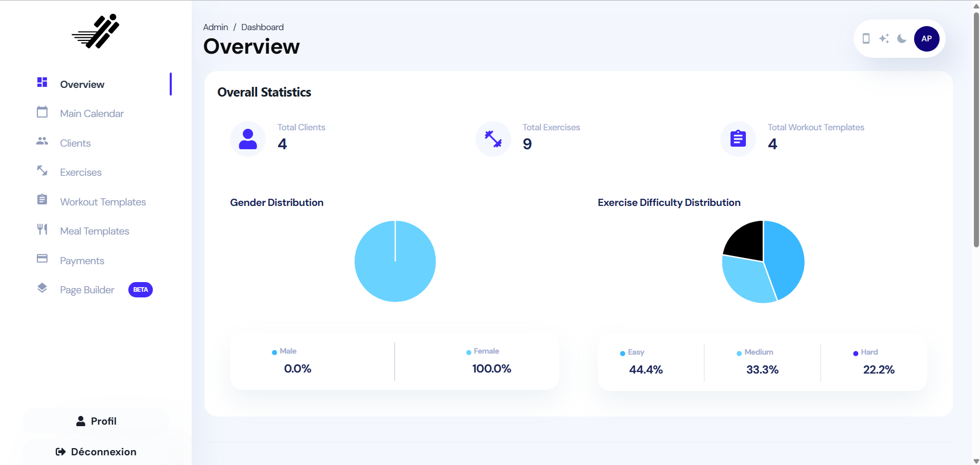The width and height of the screenshot is (980, 465).
Task: Click the Meal Templates fork-knife icon
Action: pyautogui.click(x=42, y=229)
